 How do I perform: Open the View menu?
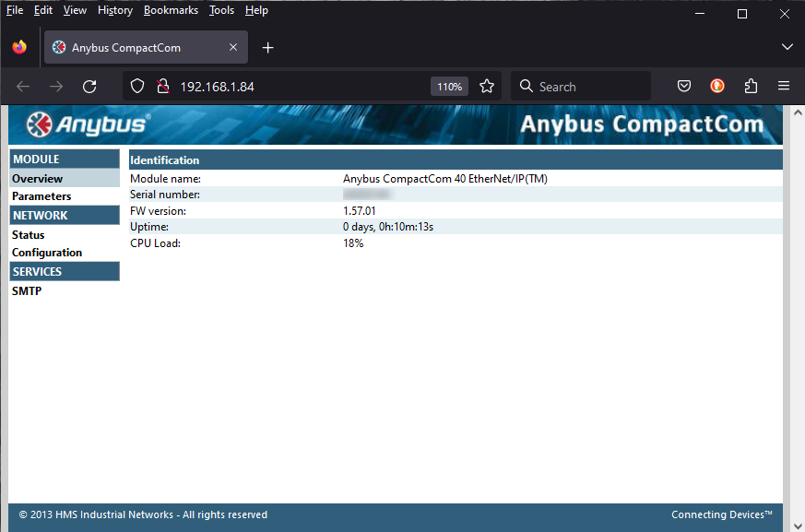[x=75, y=10]
